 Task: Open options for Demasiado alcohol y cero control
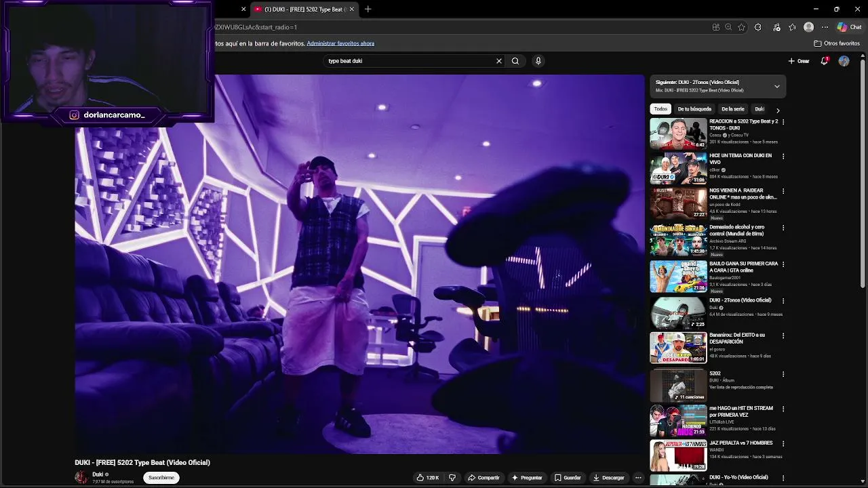coord(783,228)
